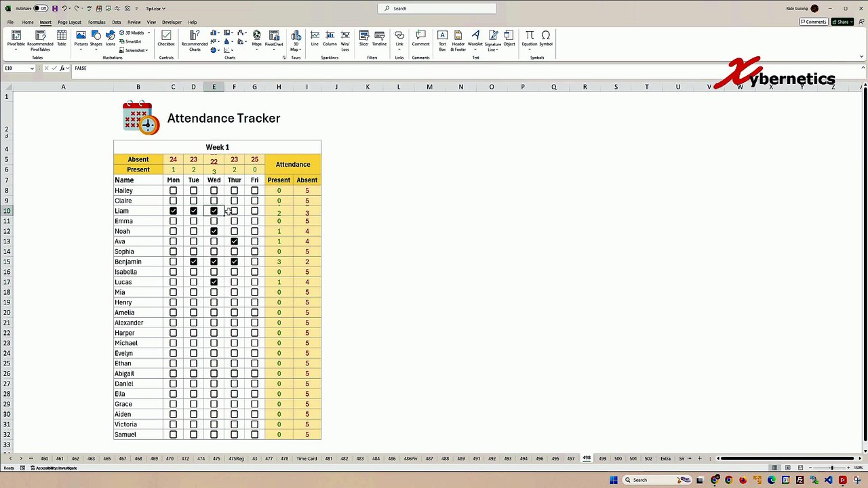Check Samuel's Friday checkbox
868x488 pixels.
tap(254, 434)
